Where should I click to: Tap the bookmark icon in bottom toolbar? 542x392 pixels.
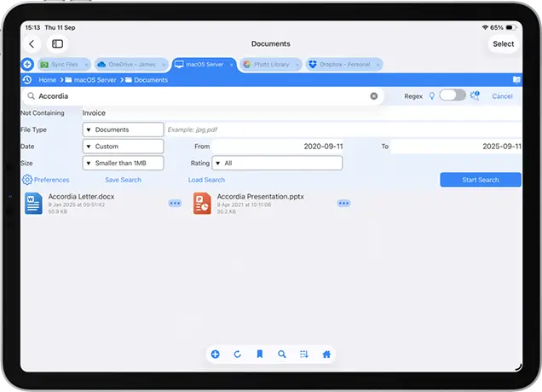(x=260, y=354)
